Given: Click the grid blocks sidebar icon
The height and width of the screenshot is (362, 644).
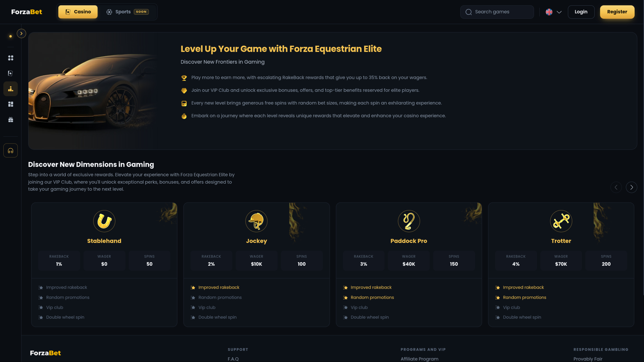Looking at the screenshot, I should click(11, 104).
